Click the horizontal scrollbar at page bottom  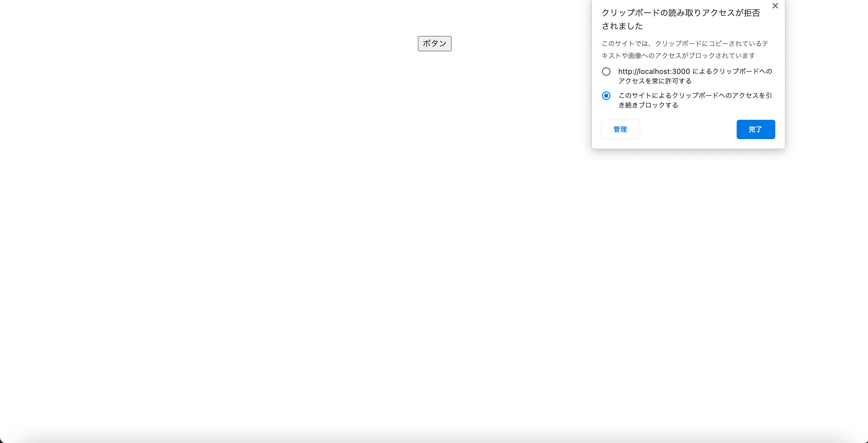tap(434, 440)
